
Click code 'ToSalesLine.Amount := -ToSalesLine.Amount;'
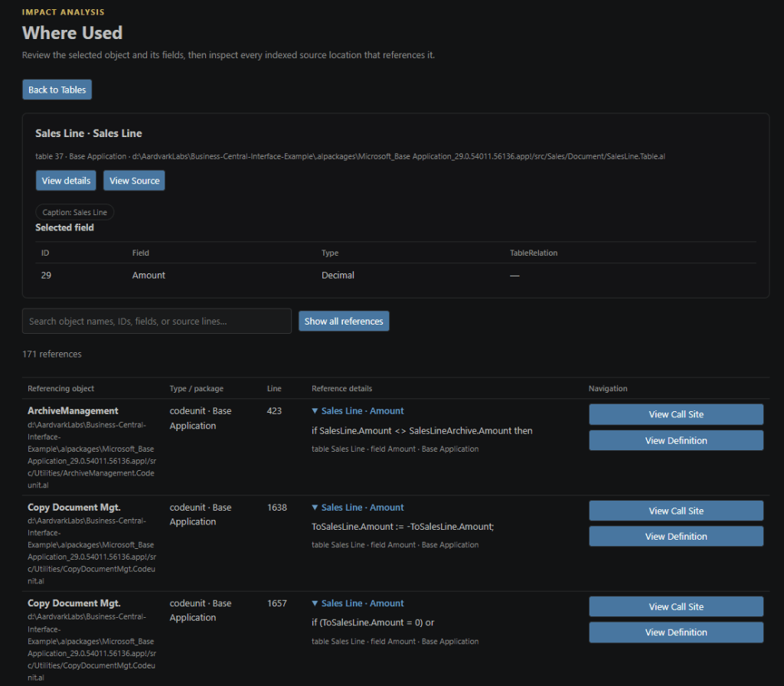[x=403, y=527]
